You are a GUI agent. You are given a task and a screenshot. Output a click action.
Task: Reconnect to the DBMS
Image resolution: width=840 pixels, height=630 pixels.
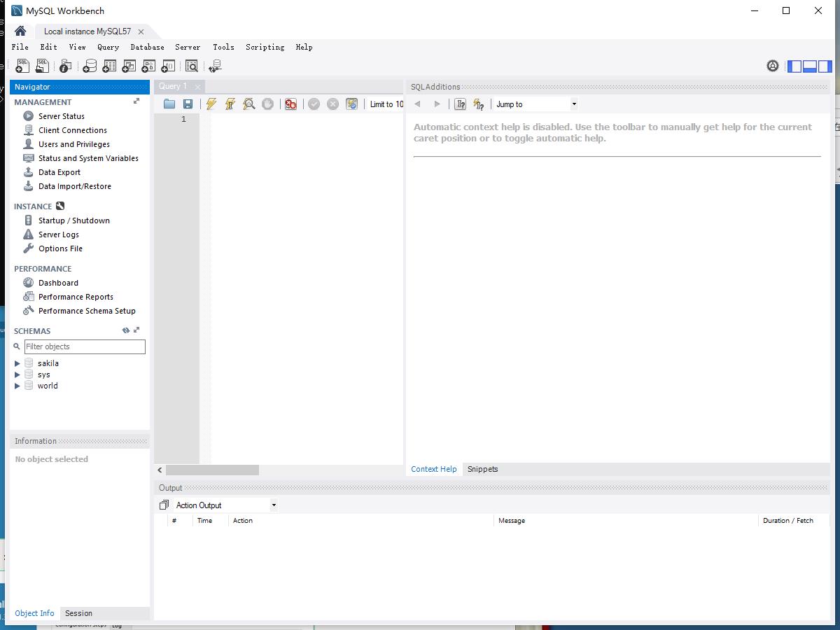point(215,66)
